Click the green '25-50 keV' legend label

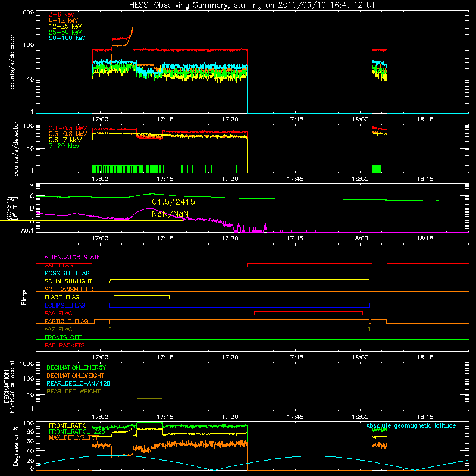click(x=65, y=32)
